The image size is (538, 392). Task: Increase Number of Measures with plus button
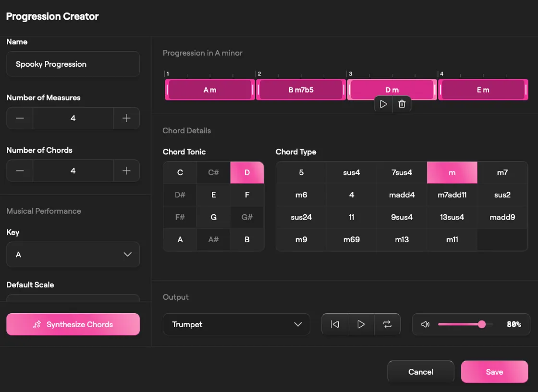(x=126, y=118)
